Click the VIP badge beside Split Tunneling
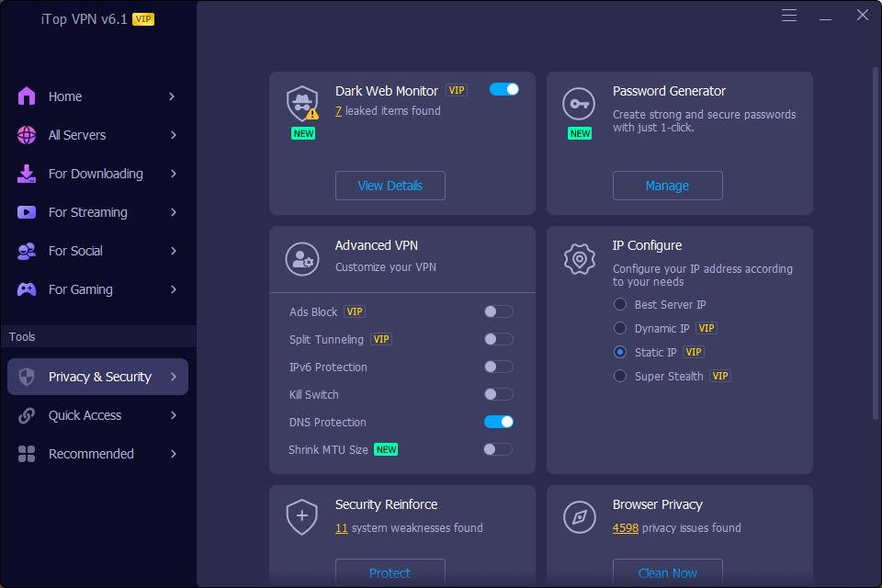 (x=380, y=339)
